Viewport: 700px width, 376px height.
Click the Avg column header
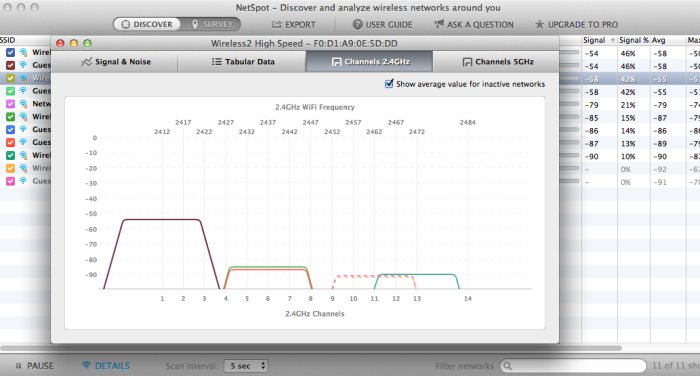pyautogui.click(x=668, y=40)
